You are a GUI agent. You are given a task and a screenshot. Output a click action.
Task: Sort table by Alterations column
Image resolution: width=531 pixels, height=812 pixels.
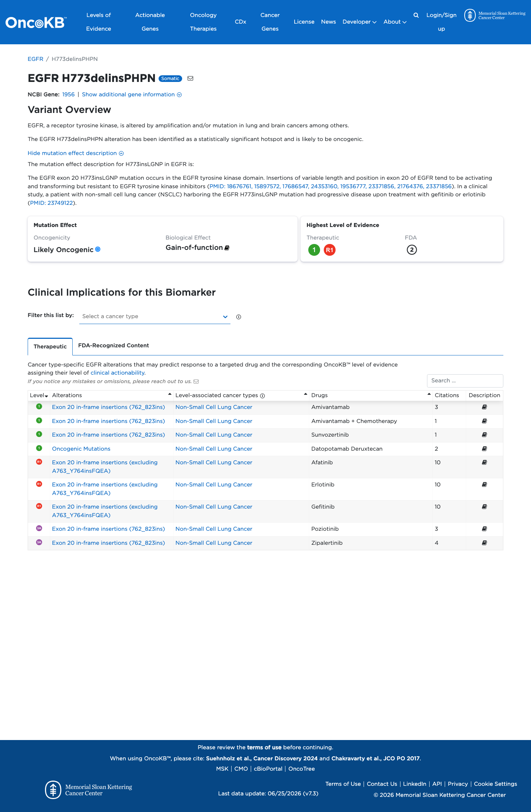(x=111, y=395)
